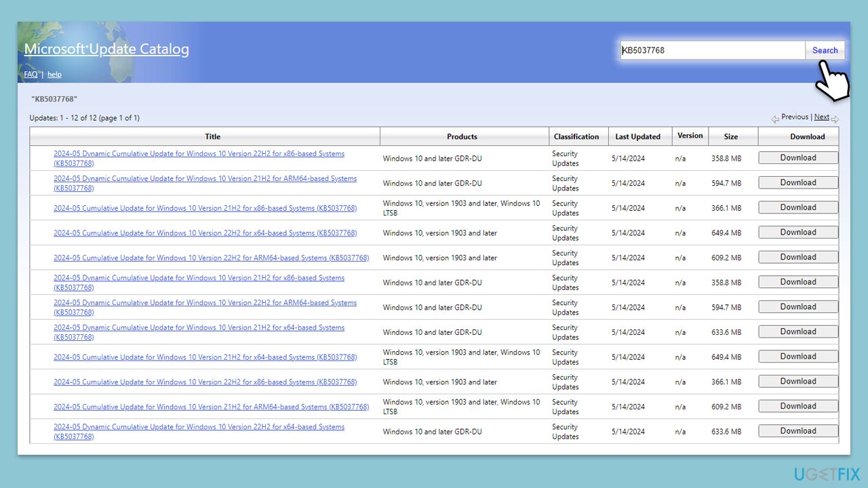
Task: Download the Dynamic 22H2 x86-based update
Action: coord(798,158)
